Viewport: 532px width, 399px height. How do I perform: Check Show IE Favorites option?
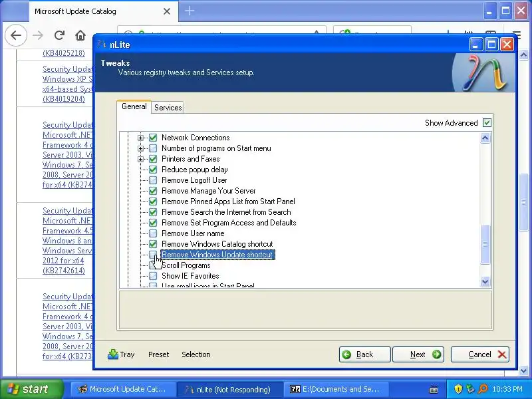[153, 276]
